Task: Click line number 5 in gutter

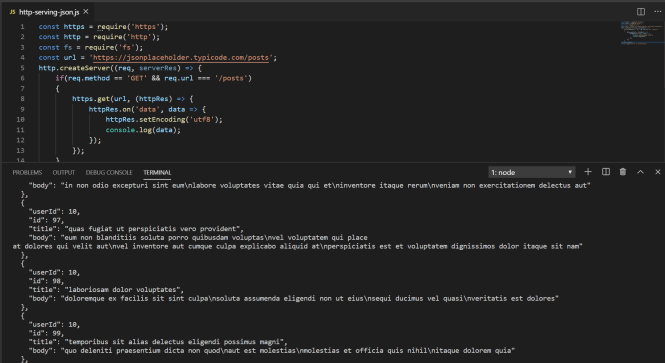Action: (22, 68)
